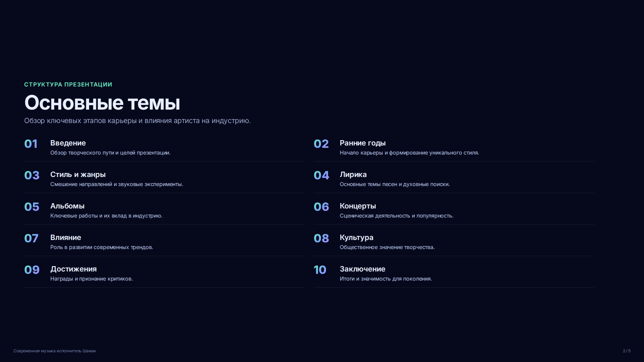Screen dimensions: 644x362
Task: Select the number 01
Action: click(31, 144)
